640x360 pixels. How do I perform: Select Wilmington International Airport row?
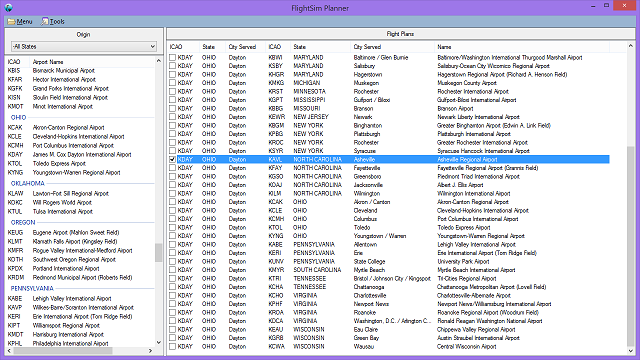coord(389,193)
